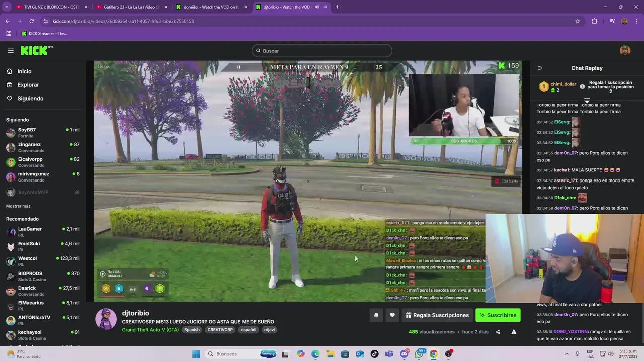Open Grand Theft Auto V category link
Viewport: 644px width, 362px height.
click(x=150, y=330)
